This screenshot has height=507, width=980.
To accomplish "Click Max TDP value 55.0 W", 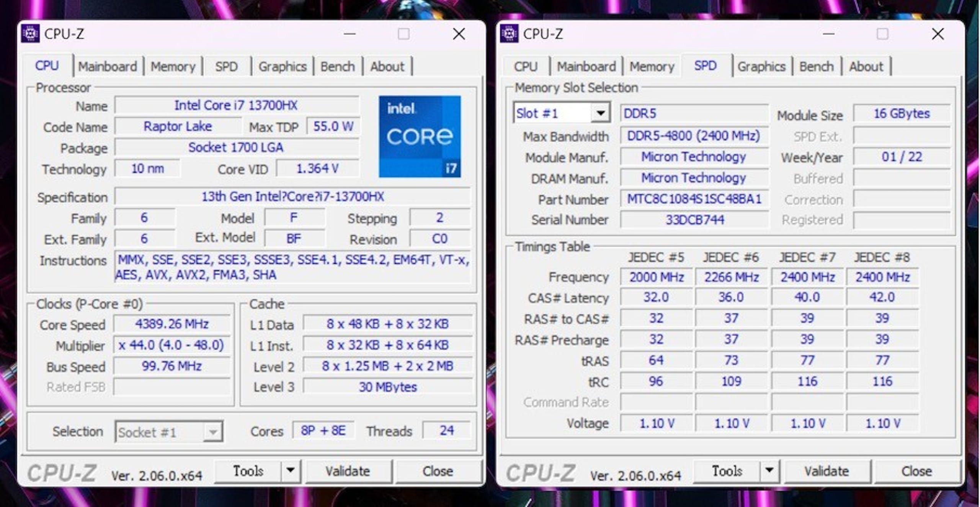I will tap(333, 126).
